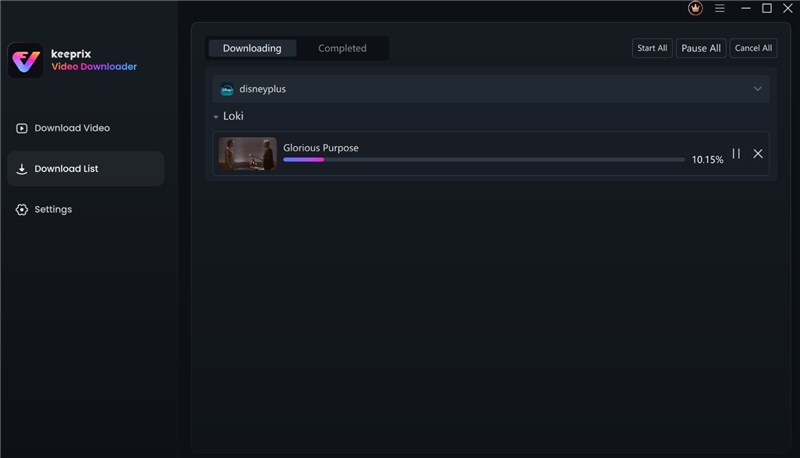
Task: Cancel the Glorious Purpose download
Action: (x=758, y=154)
